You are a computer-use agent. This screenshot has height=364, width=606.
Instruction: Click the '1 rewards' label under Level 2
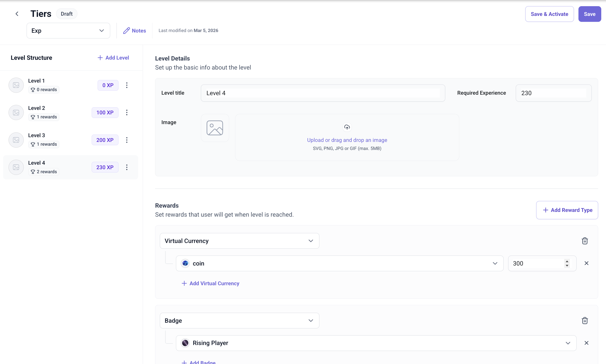tap(44, 117)
